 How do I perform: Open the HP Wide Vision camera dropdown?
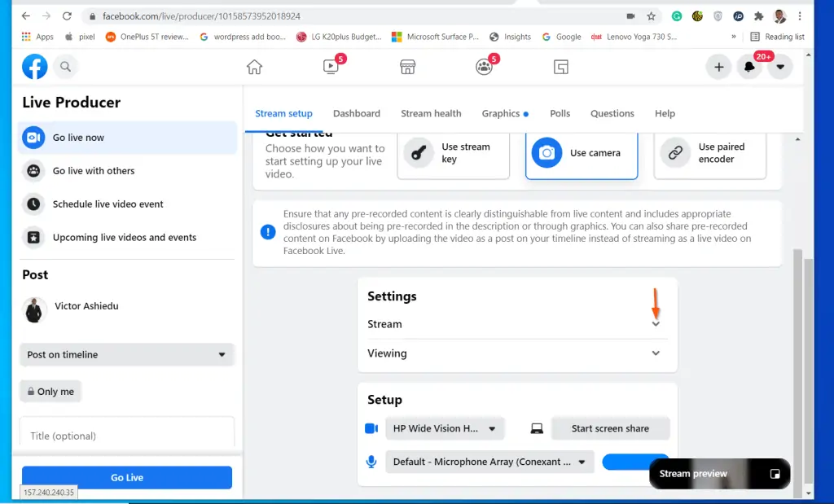click(445, 428)
